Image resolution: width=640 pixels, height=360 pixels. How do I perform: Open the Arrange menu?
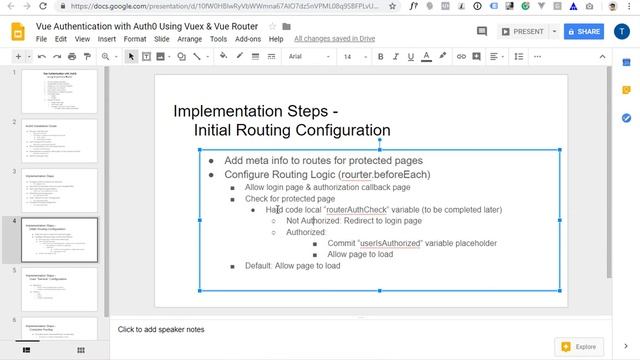189,39
